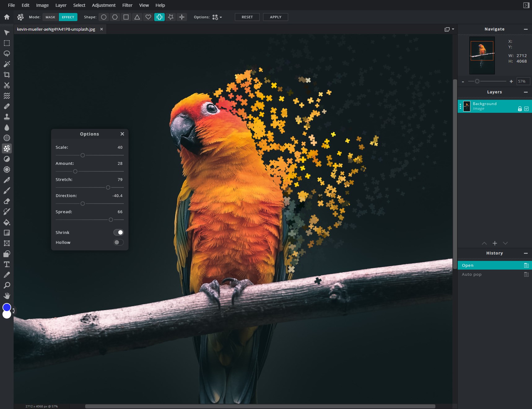The image size is (532, 409).
Task: Pick the Eyedropper tool
Action: [7, 275]
